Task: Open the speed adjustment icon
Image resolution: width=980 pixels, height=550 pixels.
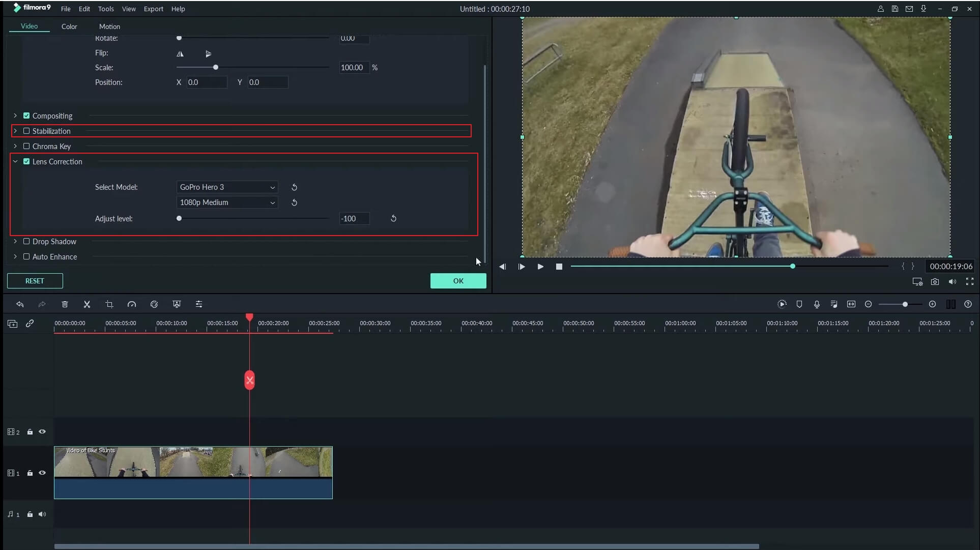Action: click(x=132, y=304)
